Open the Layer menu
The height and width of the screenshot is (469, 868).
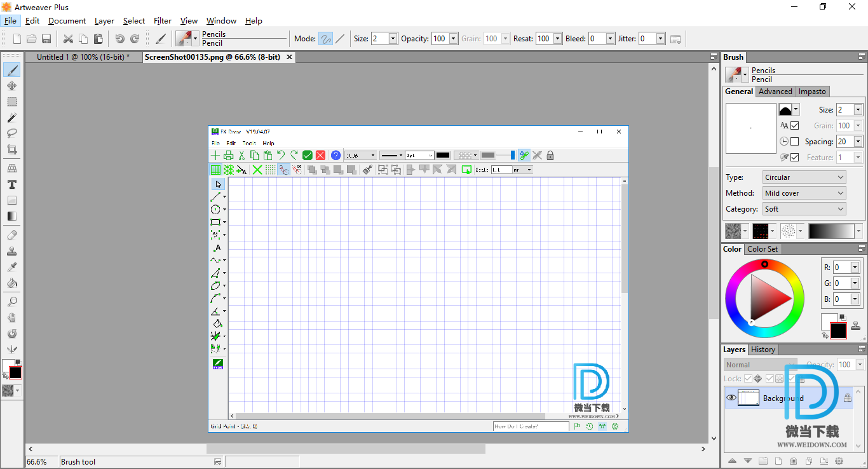pyautogui.click(x=104, y=21)
